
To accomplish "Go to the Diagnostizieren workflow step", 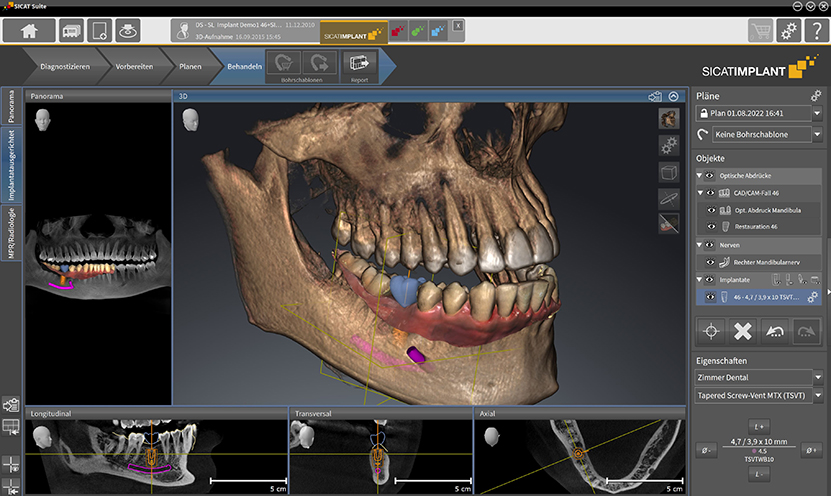I will pos(65,66).
